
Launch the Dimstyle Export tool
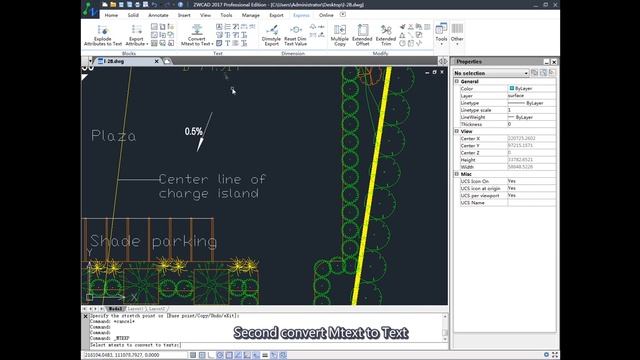(x=271, y=35)
